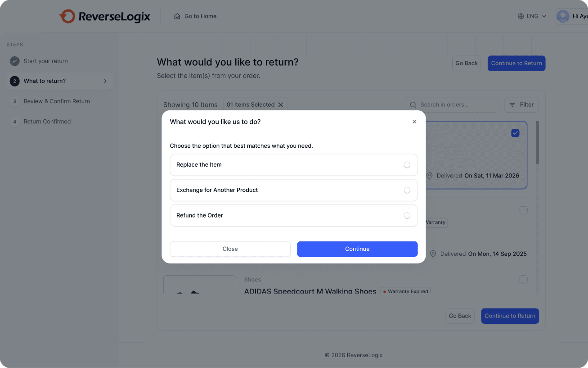Click the Close button in dialog
Viewport: 588px width, 368px height.
tap(230, 249)
